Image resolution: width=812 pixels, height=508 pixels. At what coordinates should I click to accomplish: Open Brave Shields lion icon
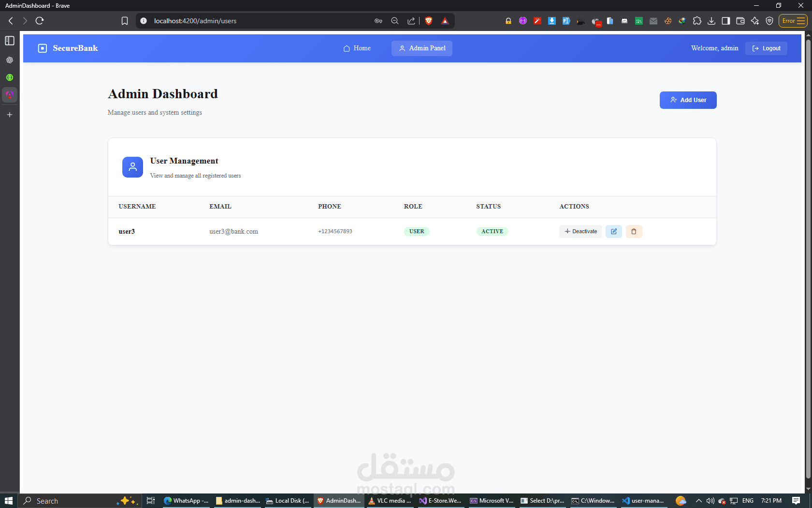click(x=428, y=21)
